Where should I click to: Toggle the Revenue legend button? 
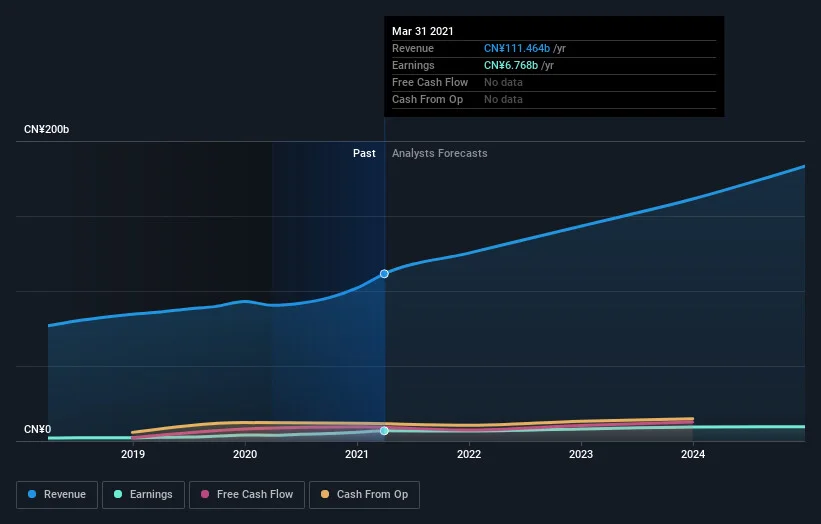click(57, 495)
